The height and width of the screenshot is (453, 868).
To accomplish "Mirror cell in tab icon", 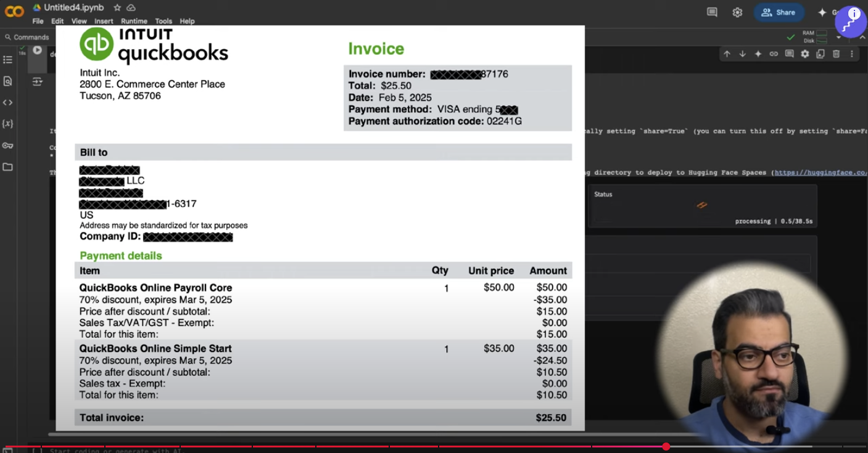I will coord(820,54).
